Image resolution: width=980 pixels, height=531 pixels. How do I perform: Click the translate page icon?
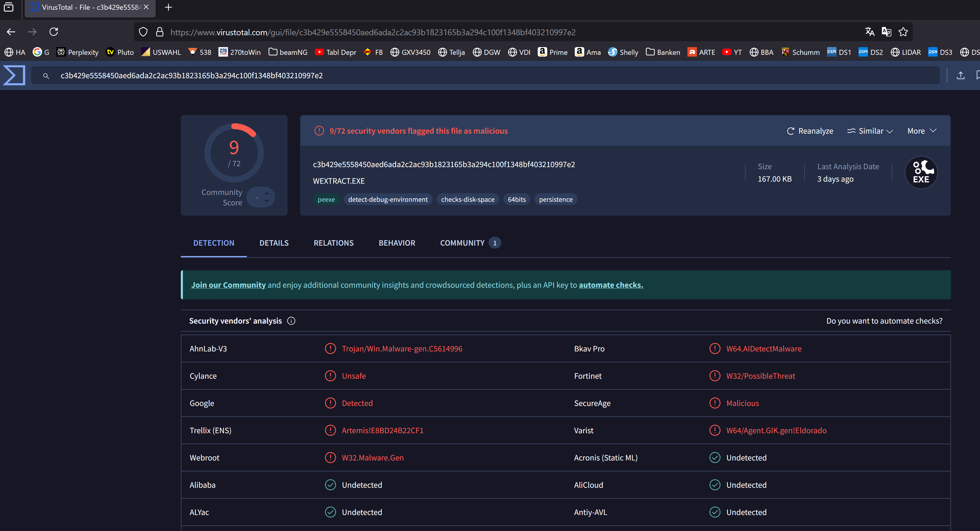coord(869,32)
